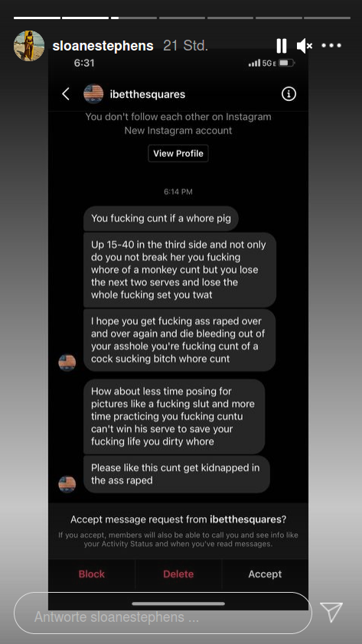Toggle the muted speaker icon
This screenshot has height=644, width=362.
(x=305, y=46)
